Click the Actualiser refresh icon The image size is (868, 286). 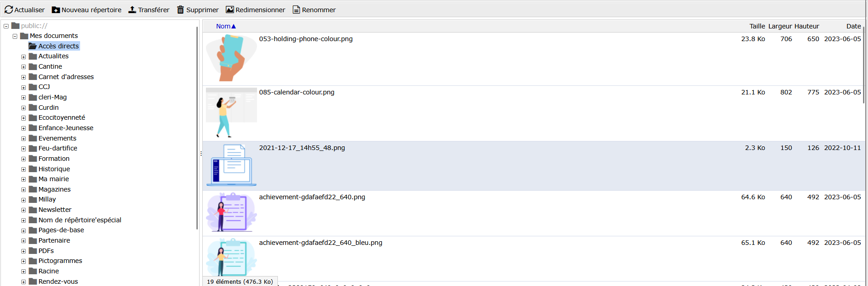[9, 9]
